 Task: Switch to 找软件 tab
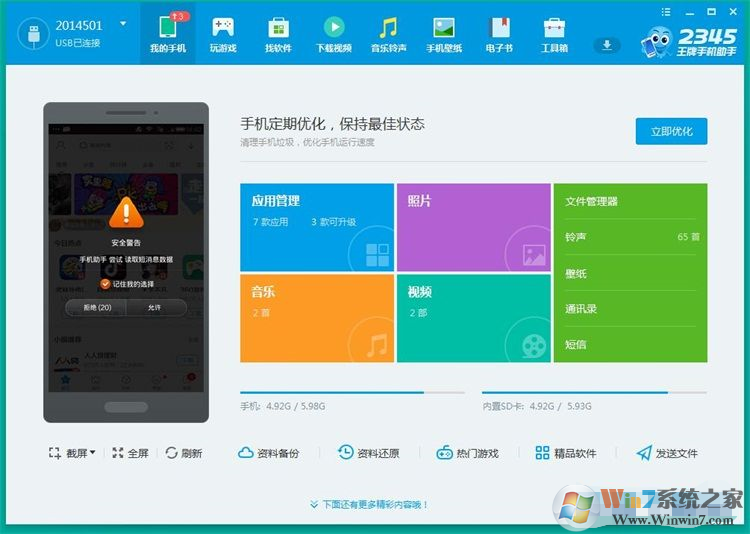click(278, 33)
